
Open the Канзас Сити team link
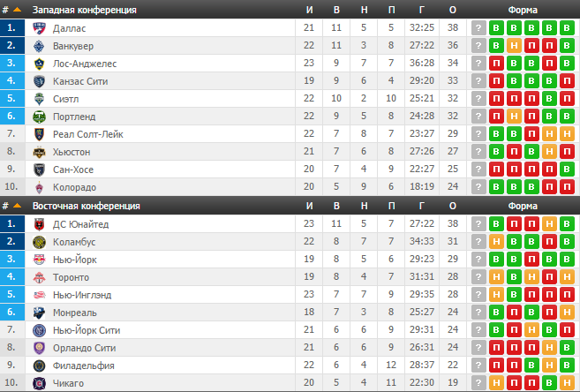pyautogui.click(x=82, y=81)
